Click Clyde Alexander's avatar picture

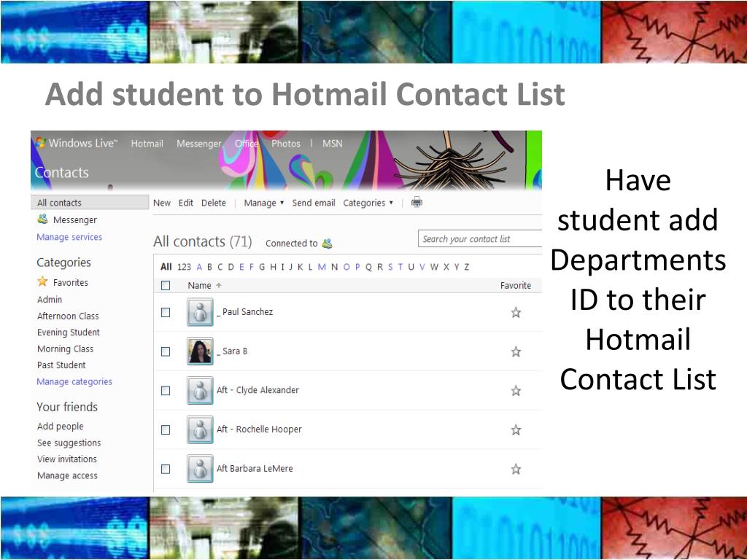[x=200, y=391]
